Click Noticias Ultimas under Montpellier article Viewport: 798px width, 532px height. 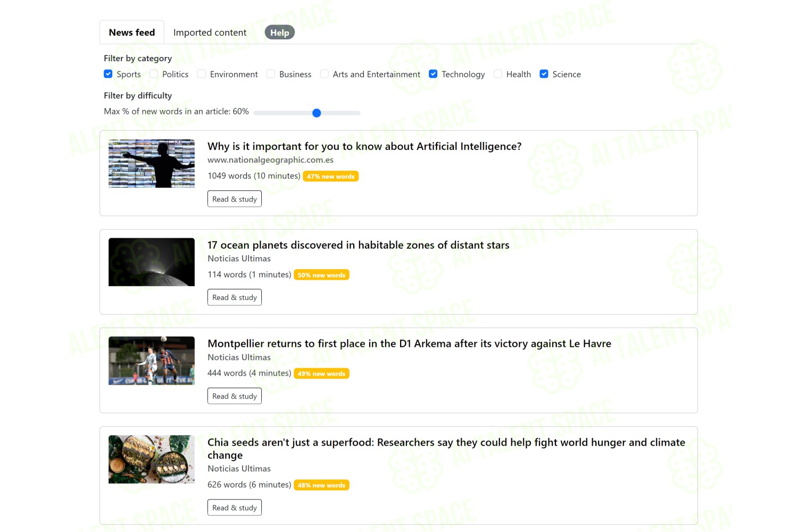tap(239, 358)
